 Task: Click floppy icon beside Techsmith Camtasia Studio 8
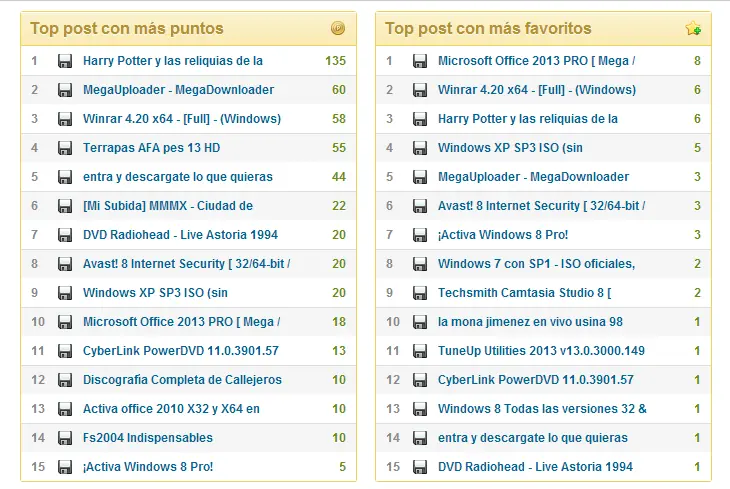point(420,293)
